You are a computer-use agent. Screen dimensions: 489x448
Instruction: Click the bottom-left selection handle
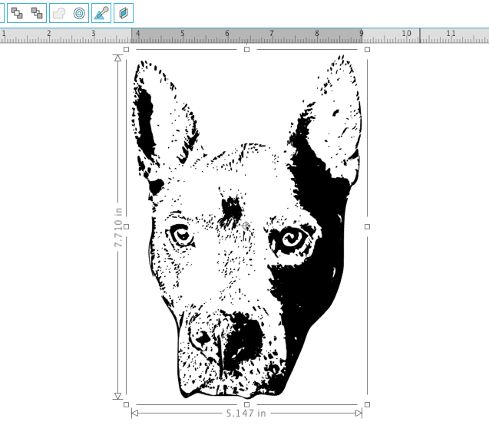(x=127, y=405)
